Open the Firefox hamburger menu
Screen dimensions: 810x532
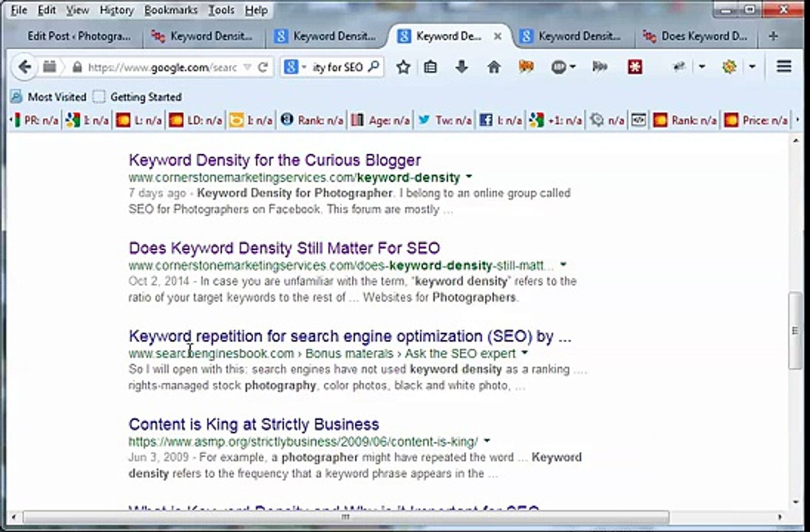pos(784,66)
